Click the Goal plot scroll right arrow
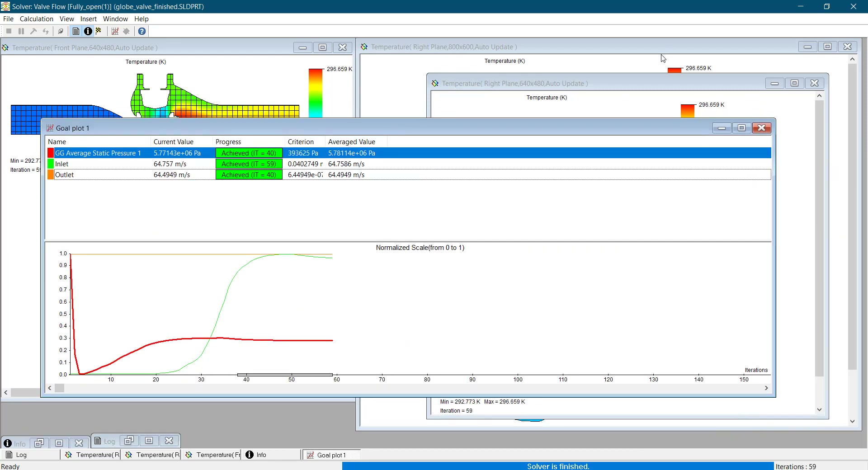Image resolution: width=868 pixels, height=470 pixels. click(x=766, y=388)
